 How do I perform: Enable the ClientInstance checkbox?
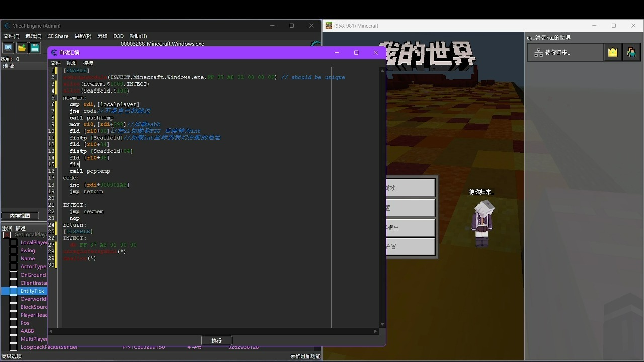click(14, 283)
